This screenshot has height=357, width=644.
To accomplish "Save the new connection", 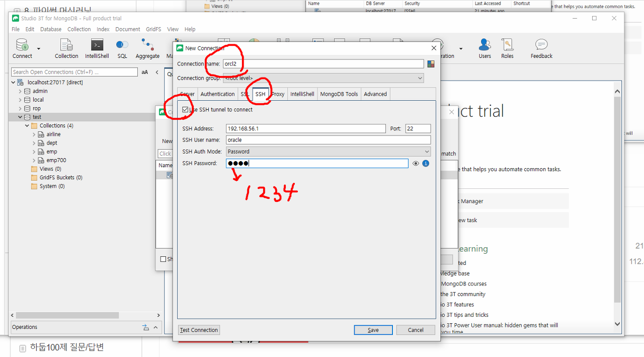I will click(x=373, y=330).
